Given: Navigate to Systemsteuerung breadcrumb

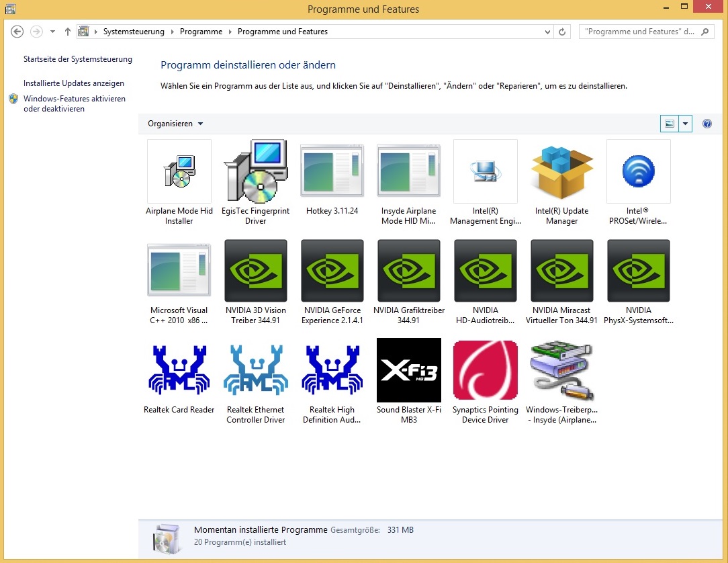Looking at the screenshot, I should pos(134,32).
